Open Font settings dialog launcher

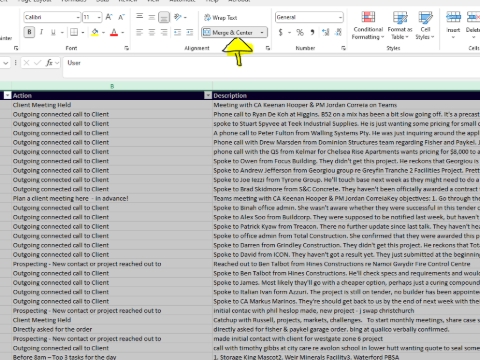pyautogui.click(x=126, y=48)
